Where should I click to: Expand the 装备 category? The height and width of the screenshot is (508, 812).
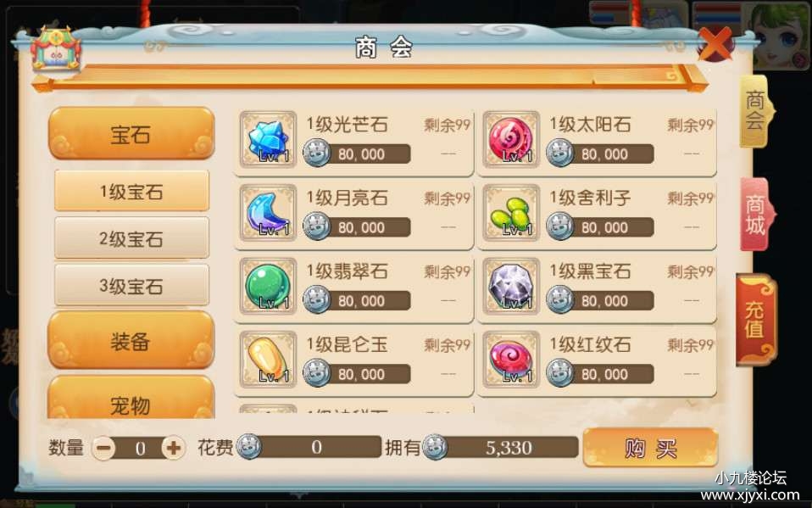coord(131,341)
